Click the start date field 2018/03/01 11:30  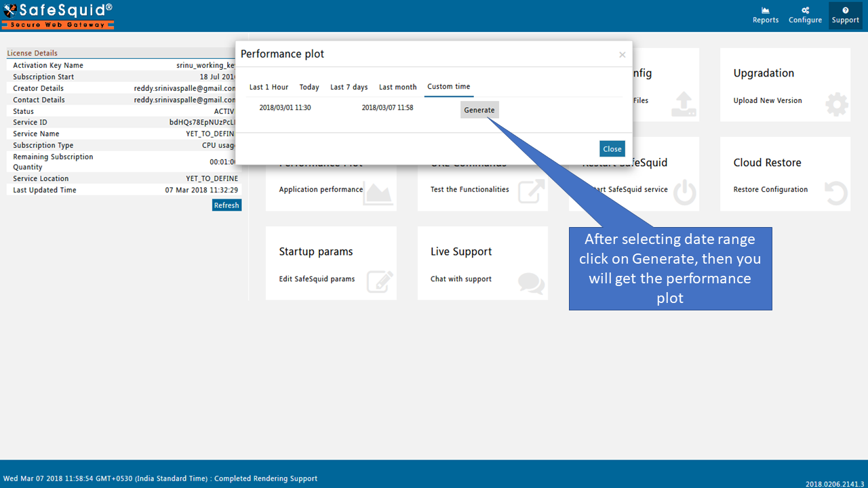(285, 108)
